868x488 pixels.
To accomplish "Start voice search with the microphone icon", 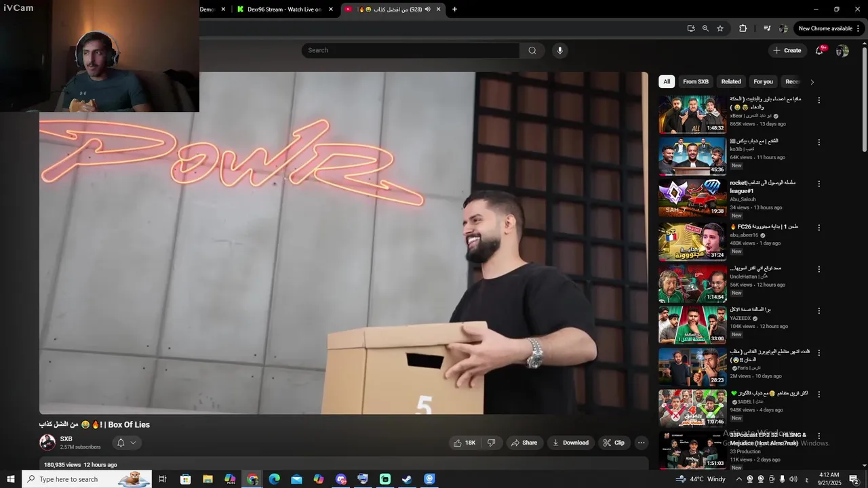I will 559,50.
